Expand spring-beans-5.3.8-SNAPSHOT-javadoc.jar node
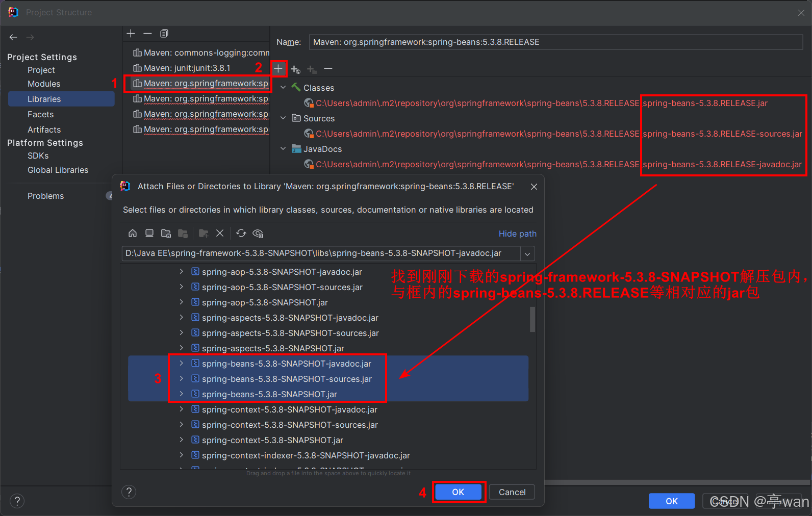The image size is (812, 516). click(181, 364)
